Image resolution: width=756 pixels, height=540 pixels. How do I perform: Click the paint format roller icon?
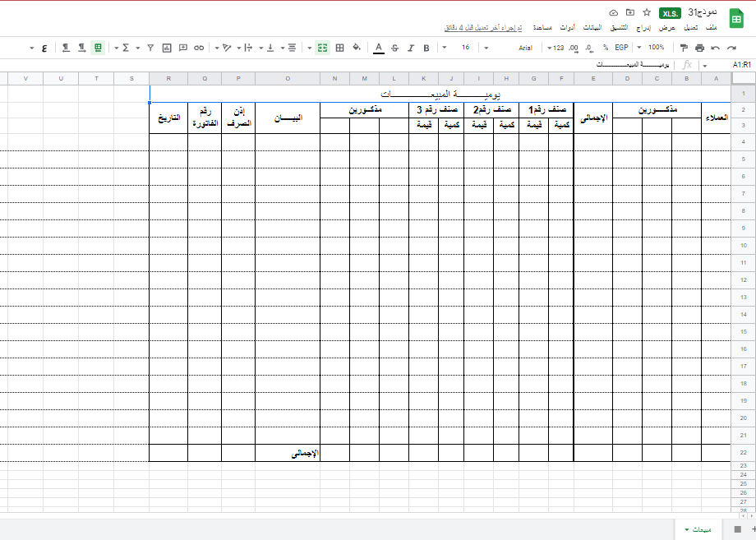coord(683,48)
